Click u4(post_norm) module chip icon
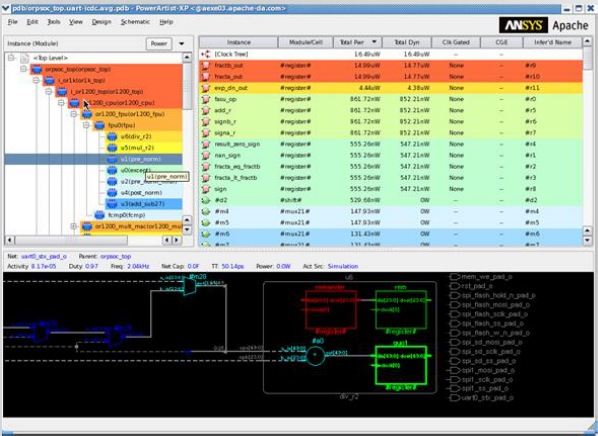The height and width of the screenshot is (436, 598). click(x=112, y=193)
